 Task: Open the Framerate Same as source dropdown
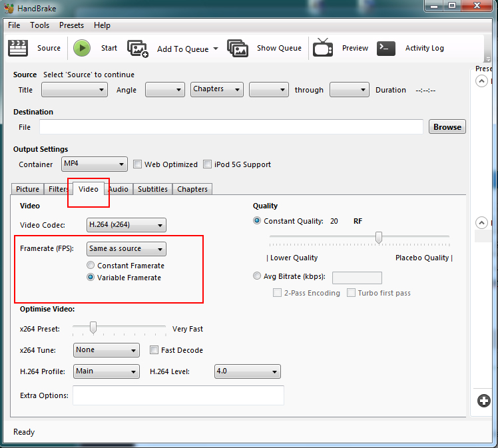(x=126, y=249)
